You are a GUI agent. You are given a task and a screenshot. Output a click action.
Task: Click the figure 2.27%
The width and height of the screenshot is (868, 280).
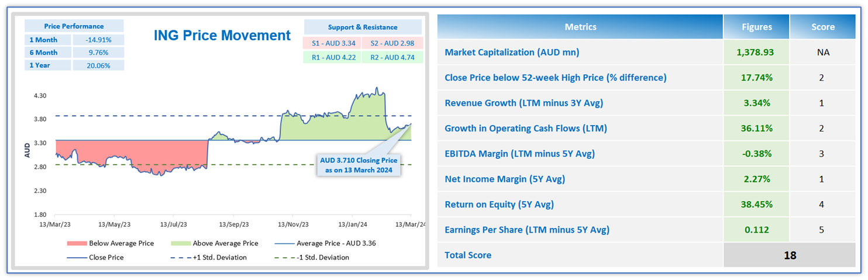pyautogui.click(x=756, y=179)
